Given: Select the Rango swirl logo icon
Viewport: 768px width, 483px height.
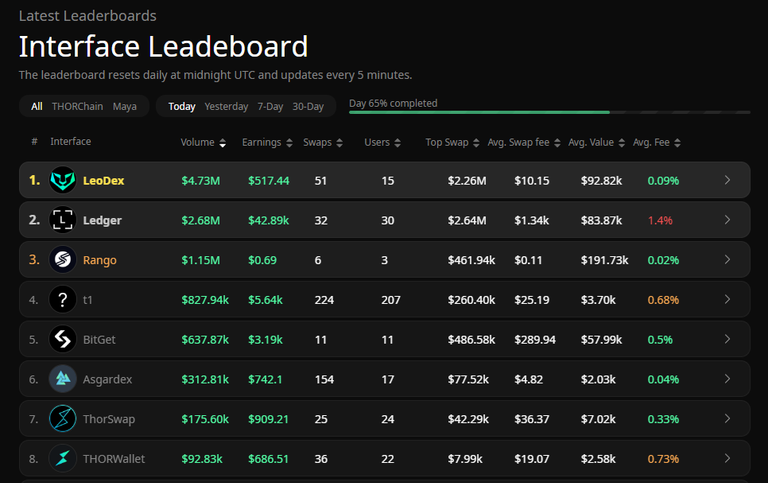Looking at the screenshot, I should coord(63,260).
